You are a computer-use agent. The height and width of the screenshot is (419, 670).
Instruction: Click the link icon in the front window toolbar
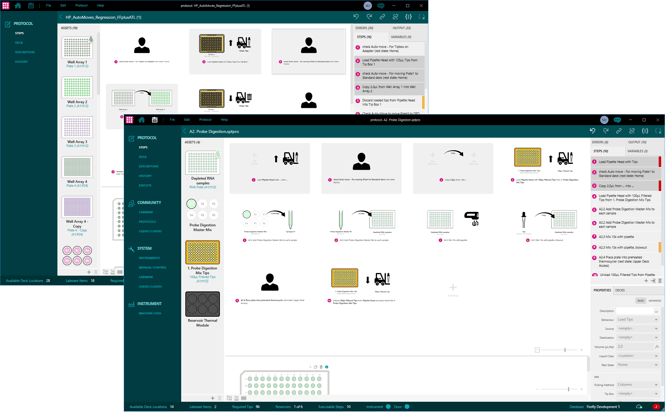[x=619, y=131]
